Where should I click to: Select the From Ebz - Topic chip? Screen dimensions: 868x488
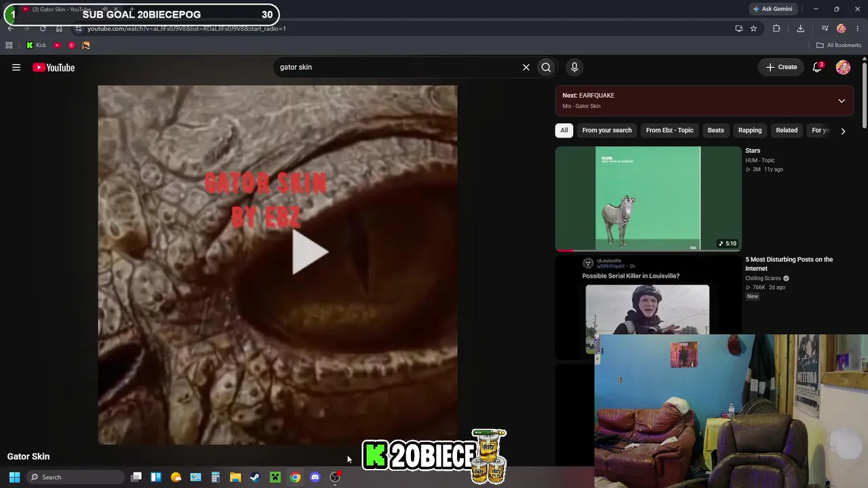pyautogui.click(x=669, y=130)
